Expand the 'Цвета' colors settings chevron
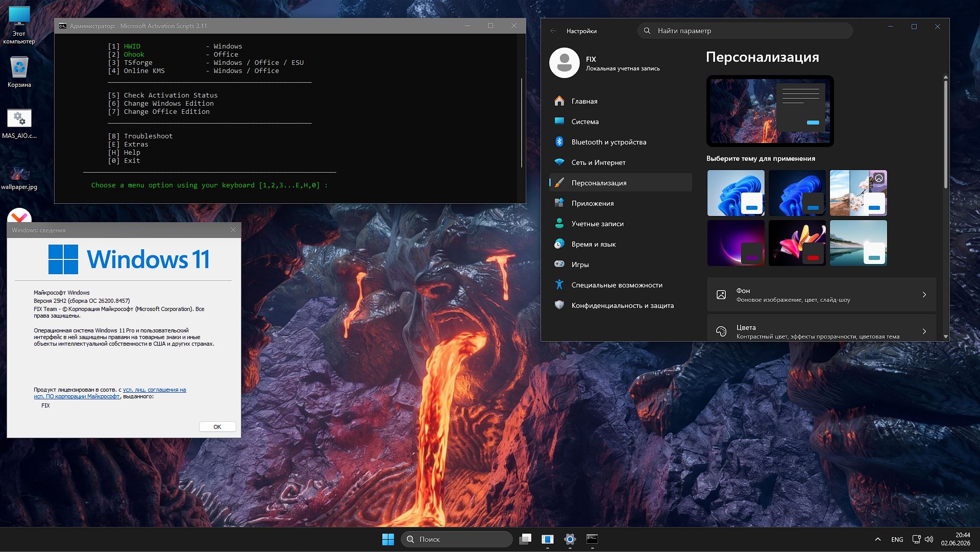Viewport: 980px width, 552px height. (924, 331)
